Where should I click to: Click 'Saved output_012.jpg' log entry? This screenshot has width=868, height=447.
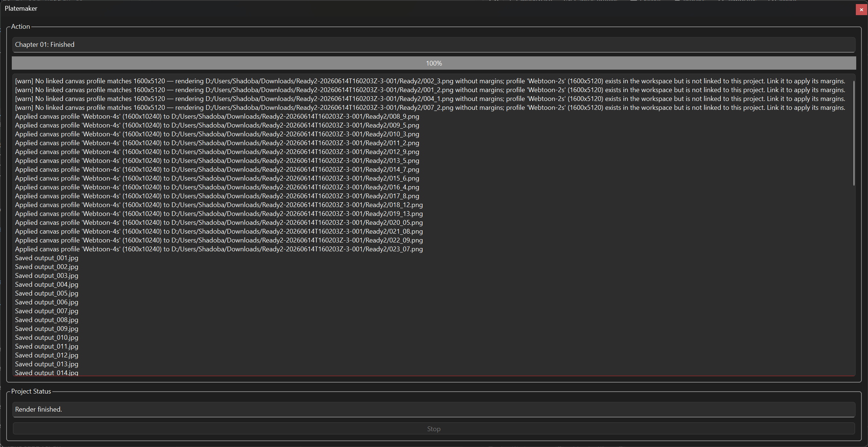click(x=47, y=355)
